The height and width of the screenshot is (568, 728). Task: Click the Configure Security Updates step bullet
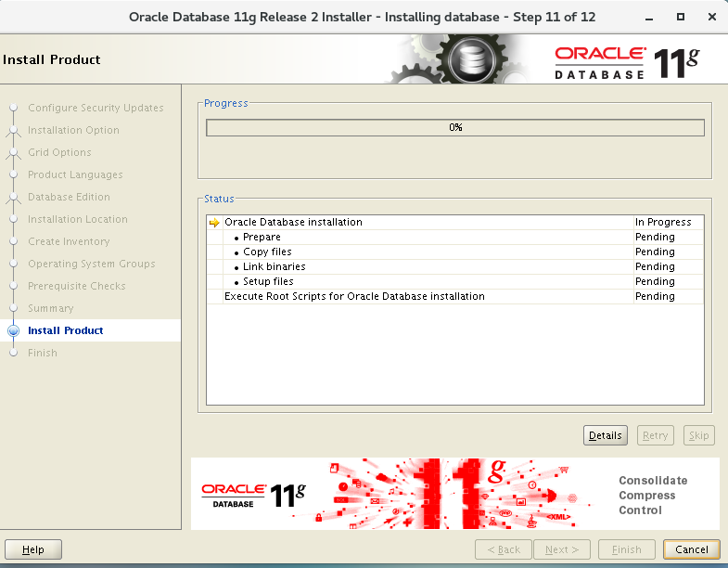click(14, 108)
